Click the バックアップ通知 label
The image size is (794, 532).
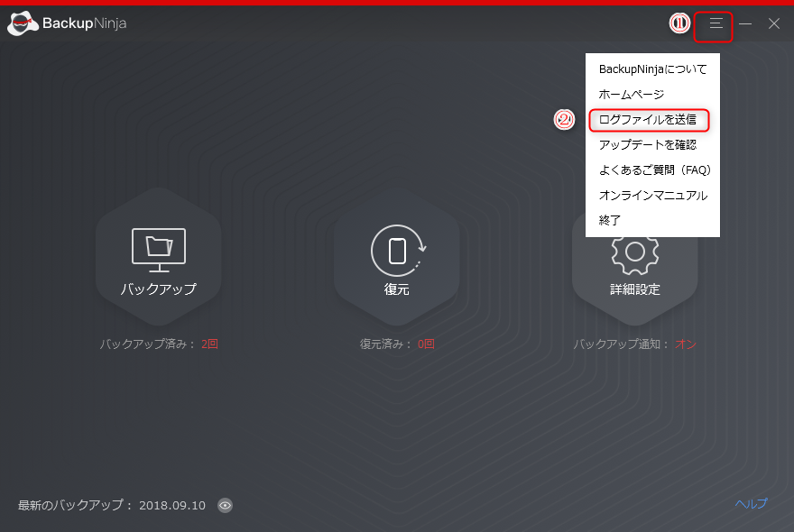point(622,344)
